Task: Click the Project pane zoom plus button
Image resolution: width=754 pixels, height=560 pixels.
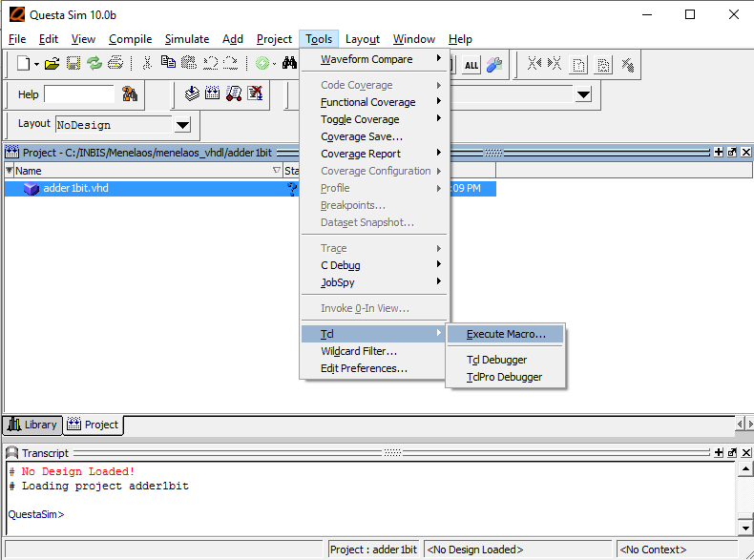Action: [x=719, y=152]
